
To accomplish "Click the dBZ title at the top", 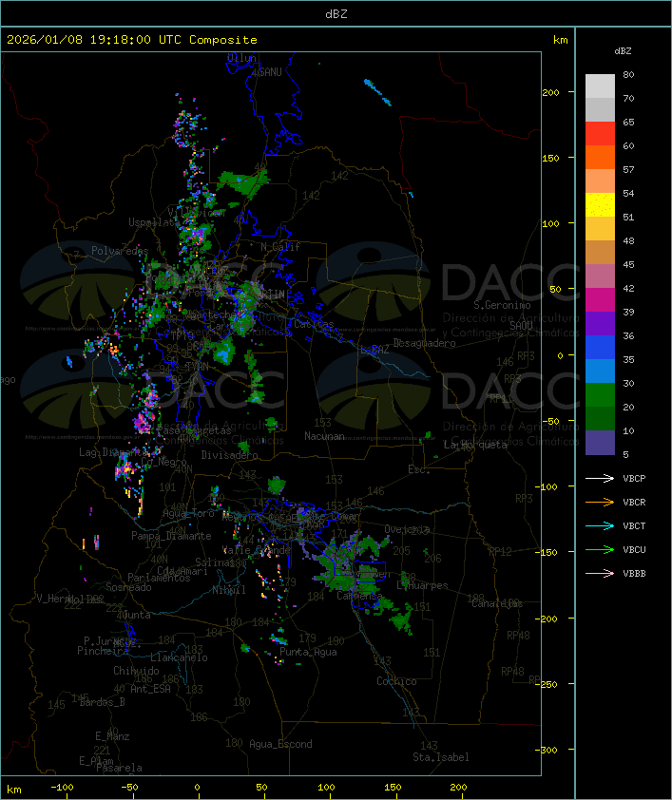I will (x=336, y=12).
